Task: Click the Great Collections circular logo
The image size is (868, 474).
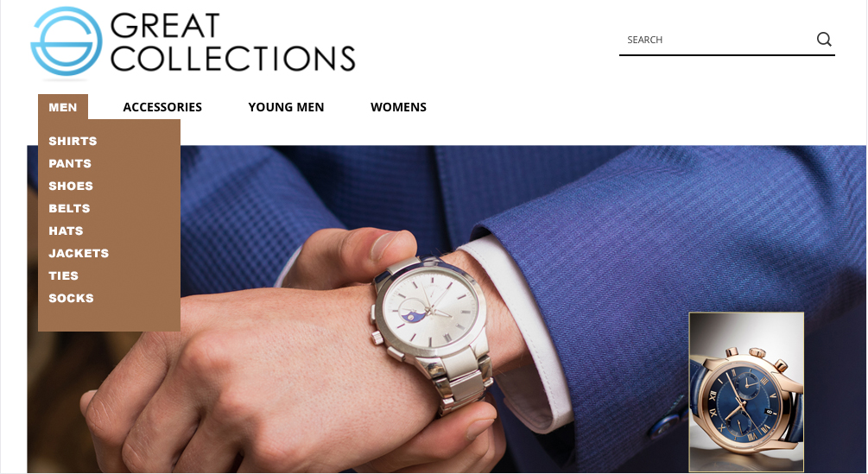Action: [x=67, y=41]
